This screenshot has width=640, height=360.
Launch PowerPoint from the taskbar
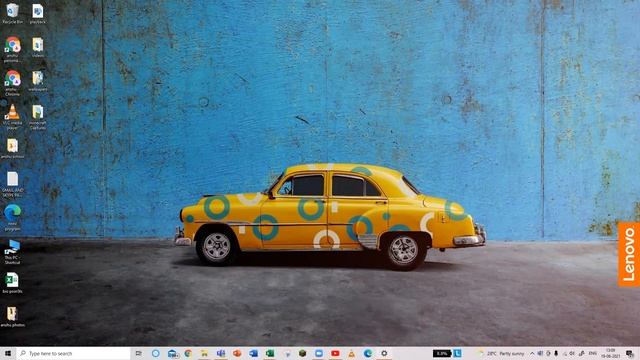237,353
